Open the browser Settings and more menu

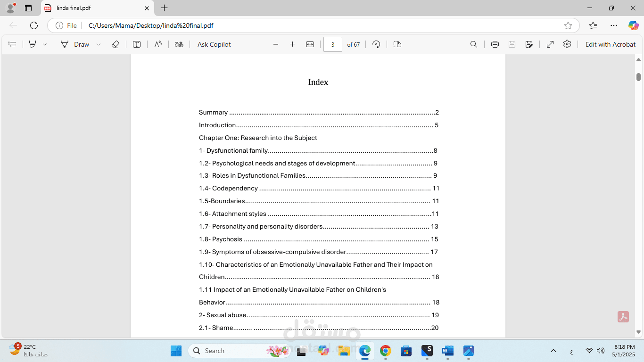[x=613, y=25]
